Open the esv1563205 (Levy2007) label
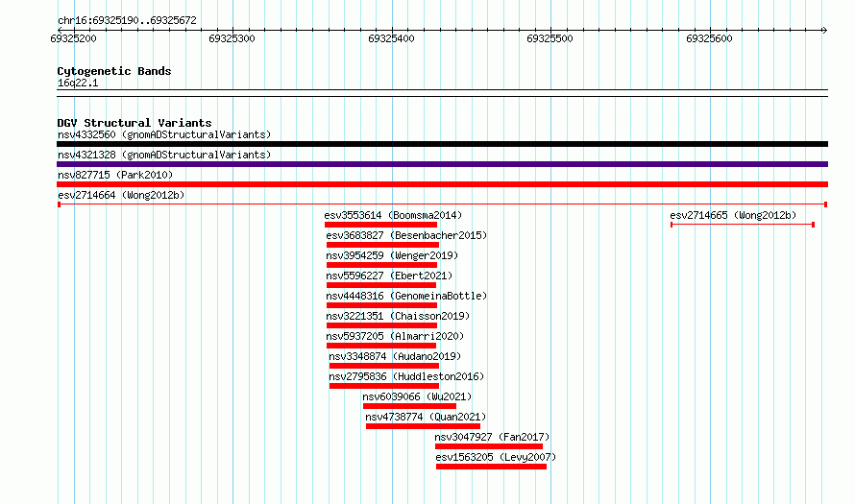Image resolution: width=855 pixels, height=504 pixels. coord(496,457)
